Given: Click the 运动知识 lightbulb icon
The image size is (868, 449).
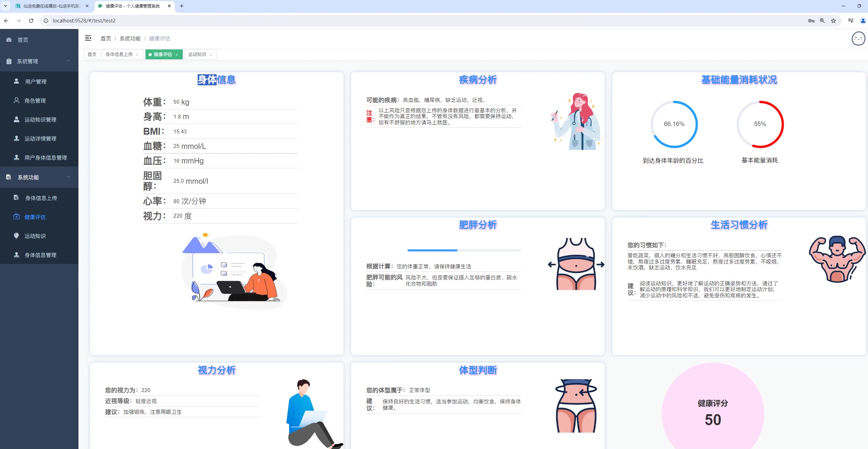Looking at the screenshot, I should click(16, 236).
